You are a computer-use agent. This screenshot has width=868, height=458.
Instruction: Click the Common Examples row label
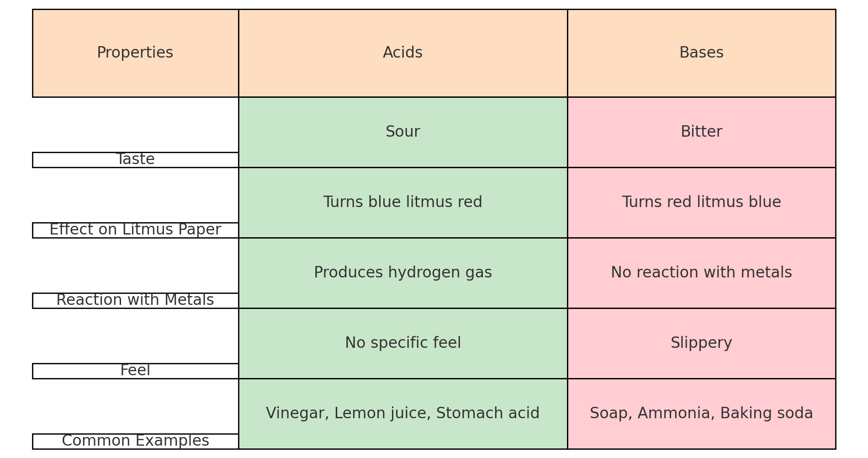[135, 441]
